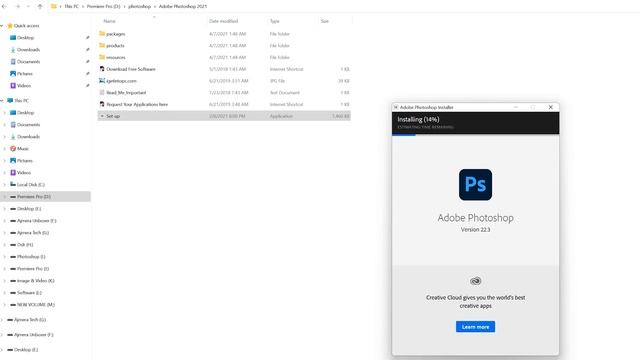Screen dimensions: 640x360
Task: Click Creative Cloud promotional text in installer
Action: [475, 302]
